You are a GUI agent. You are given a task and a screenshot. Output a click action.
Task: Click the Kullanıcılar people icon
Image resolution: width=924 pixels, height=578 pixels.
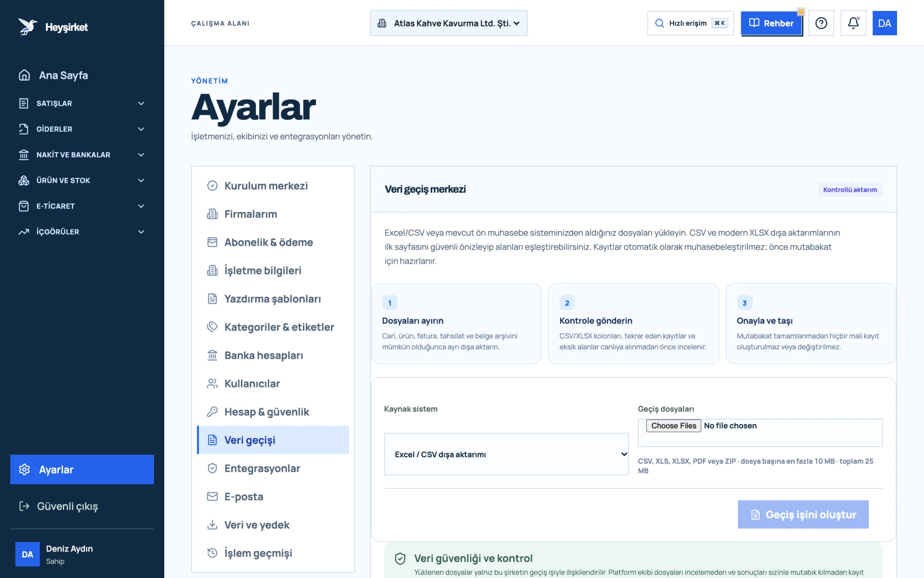[x=212, y=384]
